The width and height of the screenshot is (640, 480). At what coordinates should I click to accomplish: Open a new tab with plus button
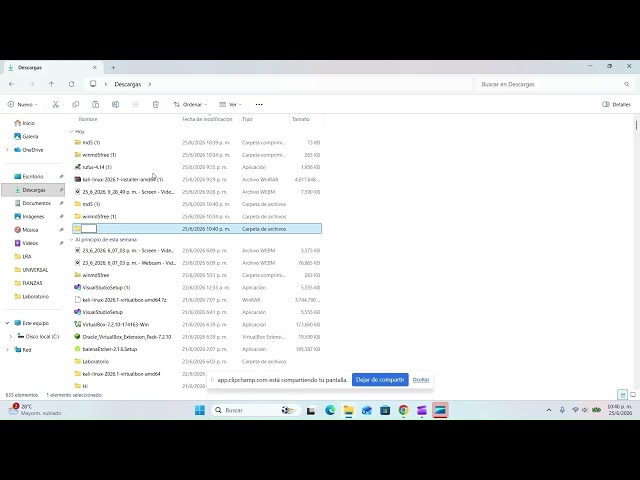click(x=113, y=67)
